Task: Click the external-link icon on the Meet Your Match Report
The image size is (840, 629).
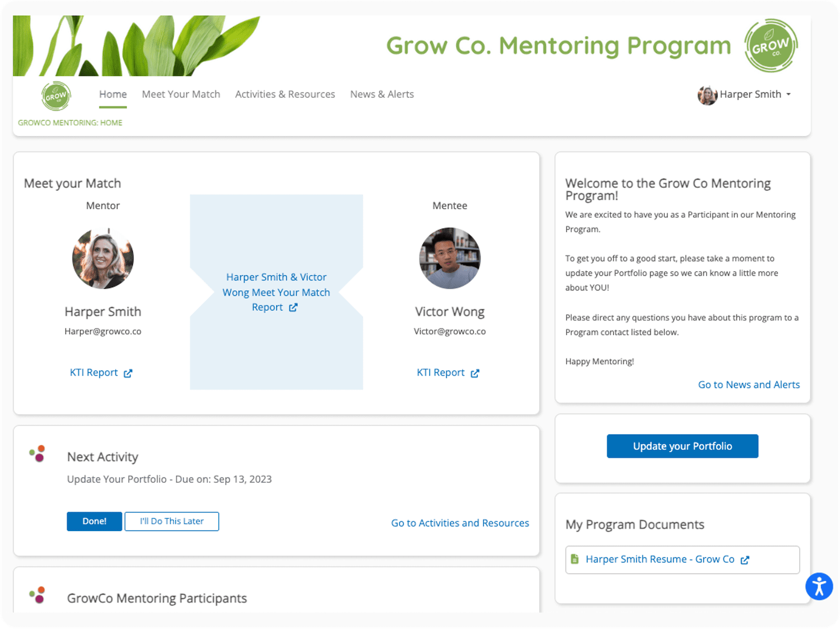Action: [x=293, y=307]
